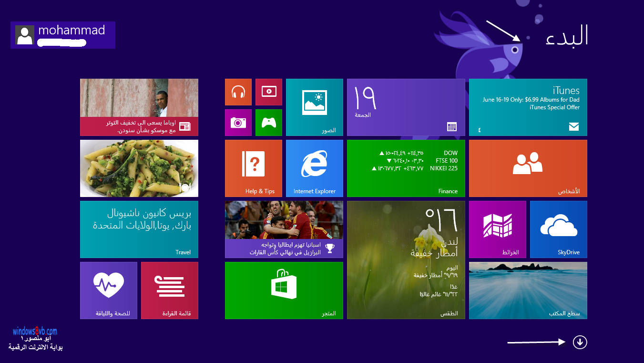Open the People tile
644x363 pixels.
pyautogui.click(x=528, y=168)
